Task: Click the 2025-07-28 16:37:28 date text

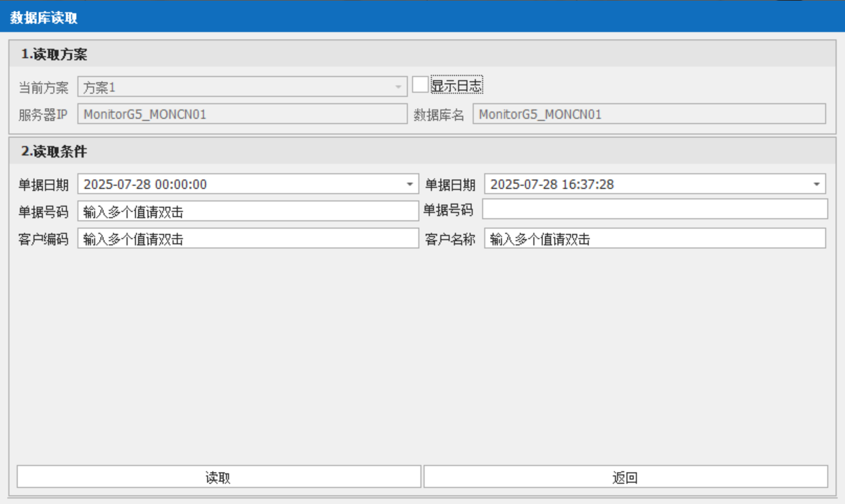Action: (552, 185)
